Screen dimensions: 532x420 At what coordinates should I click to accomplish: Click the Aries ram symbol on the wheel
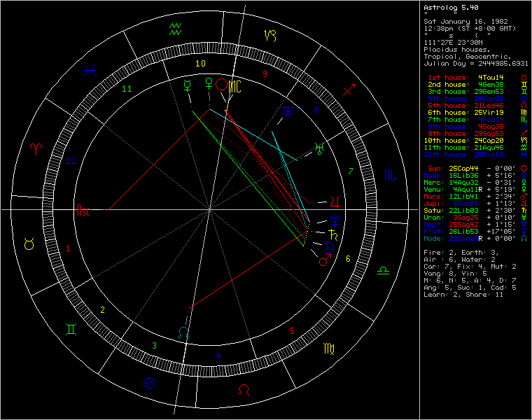34,148
